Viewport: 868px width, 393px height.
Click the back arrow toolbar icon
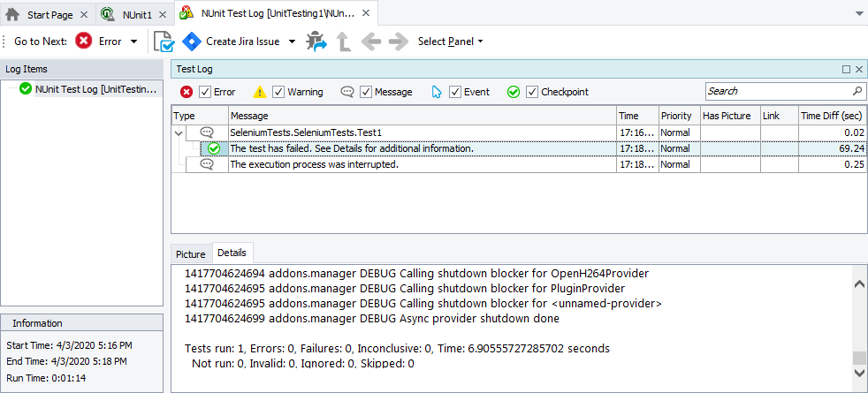[x=371, y=42]
